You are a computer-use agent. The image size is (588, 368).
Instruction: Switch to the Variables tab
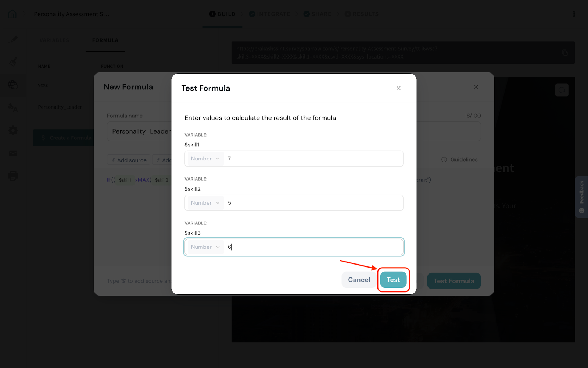(x=54, y=40)
